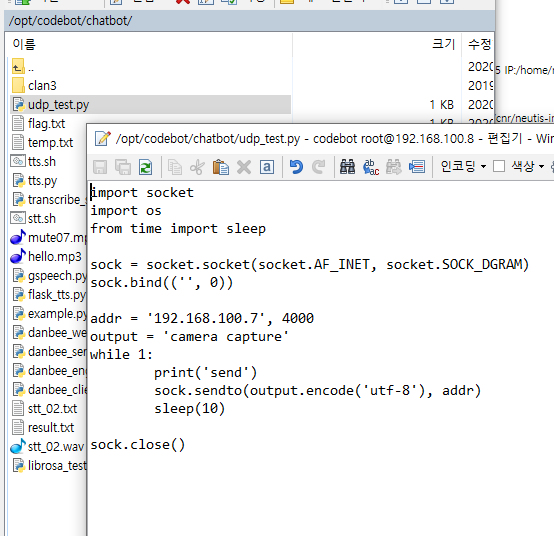554x536 pixels.
Task: Click the gray Redo arrow icon
Action: pos(319,167)
